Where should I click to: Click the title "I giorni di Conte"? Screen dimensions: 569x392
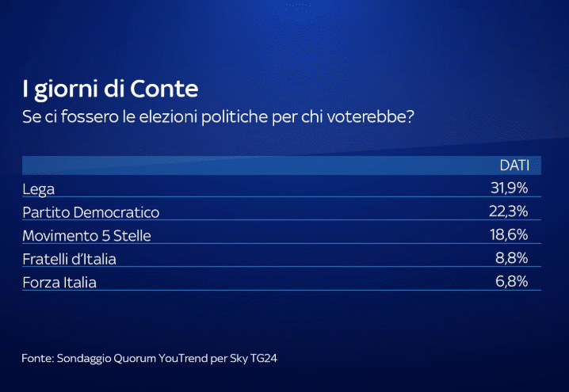coord(110,86)
